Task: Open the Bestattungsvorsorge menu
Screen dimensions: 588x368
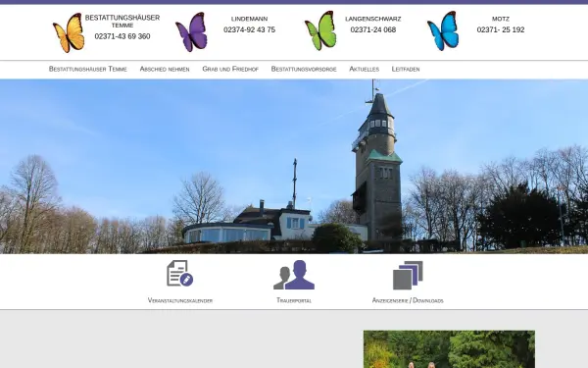Action: [304, 69]
